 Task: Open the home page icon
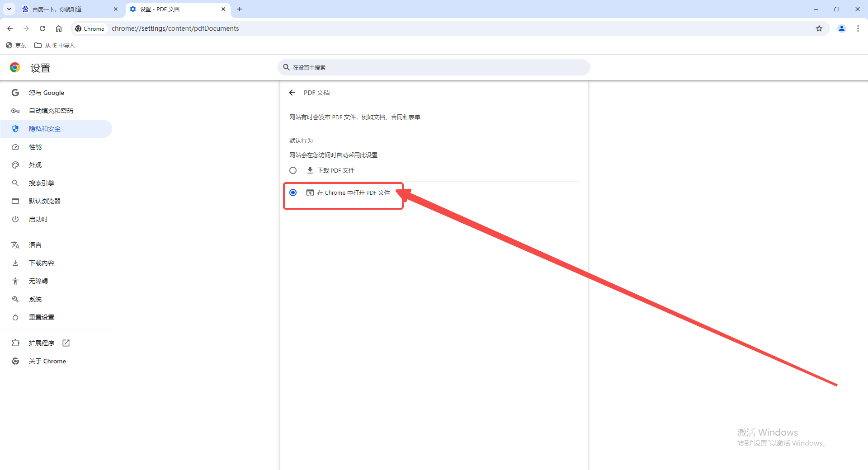pos(59,28)
